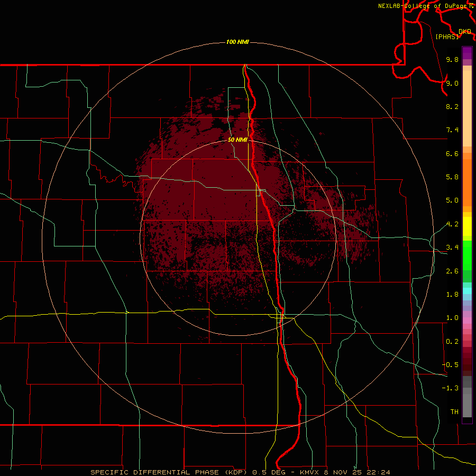This screenshot has width=476, height=476.
Task: Click the -0.5 color scale value
Action: [450, 365]
